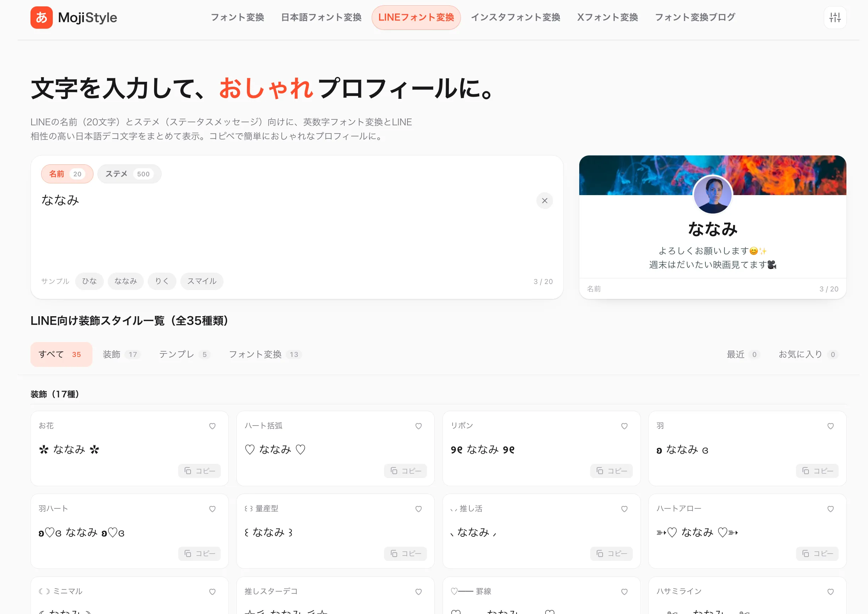Image resolution: width=868 pixels, height=614 pixels.
Task: Click the MojiStyle あ logo icon
Action: coord(41,17)
